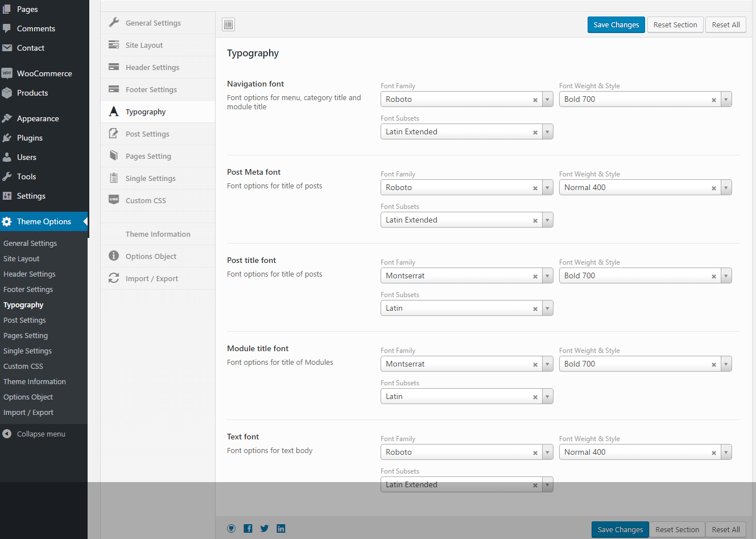Click the Custom CSS icon in options panel

(114, 200)
